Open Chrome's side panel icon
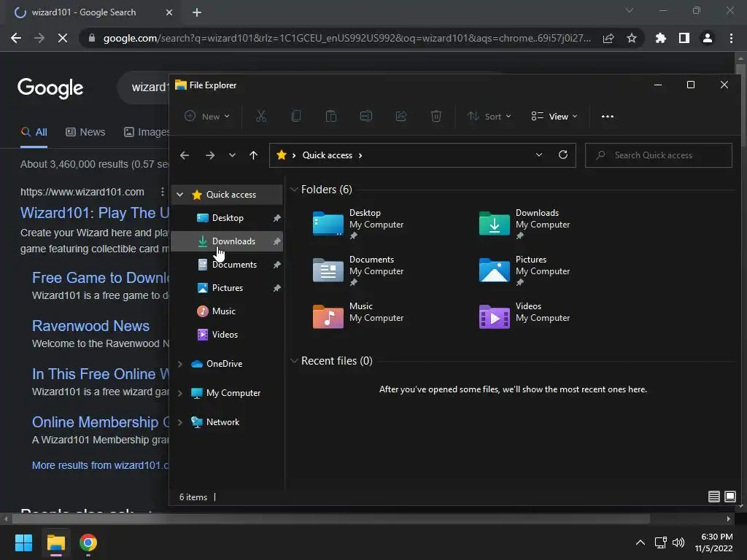Image resolution: width=747 pixels, height=560 pixels. tap(684, 38)
